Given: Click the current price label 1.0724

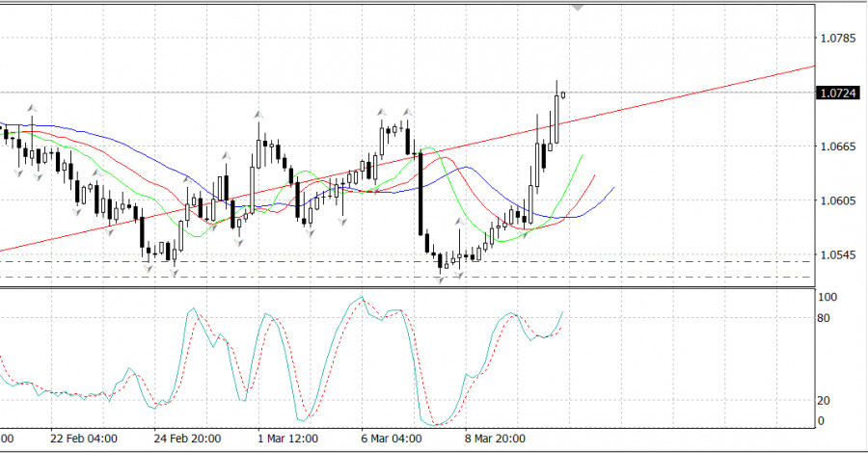Looking at the screenshot, I should (x=833, y=93).
